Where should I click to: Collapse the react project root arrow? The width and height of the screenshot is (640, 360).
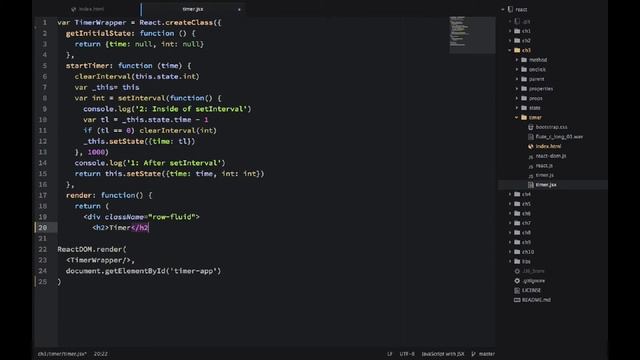(503, 9)
